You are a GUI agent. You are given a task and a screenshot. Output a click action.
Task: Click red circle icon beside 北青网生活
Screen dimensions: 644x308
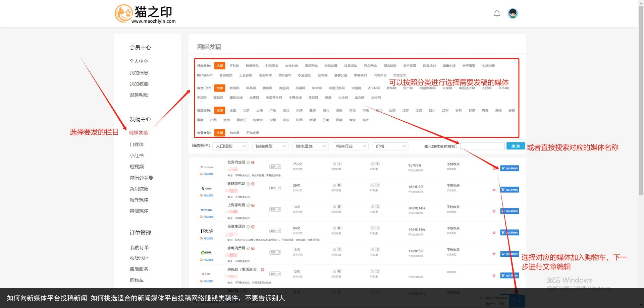pos(253,163)
